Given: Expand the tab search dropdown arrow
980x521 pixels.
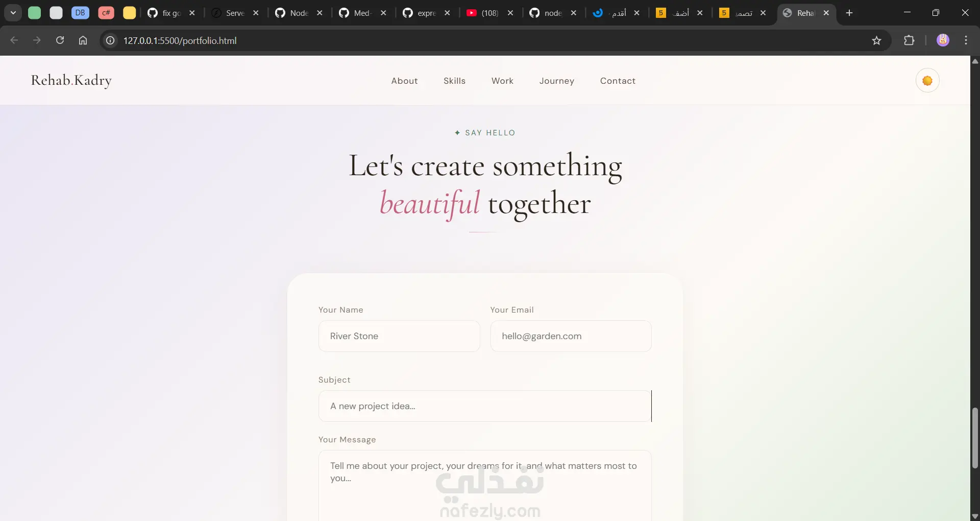Looking at the screenshot, I should pyautogui.click(x=13, y=13).
